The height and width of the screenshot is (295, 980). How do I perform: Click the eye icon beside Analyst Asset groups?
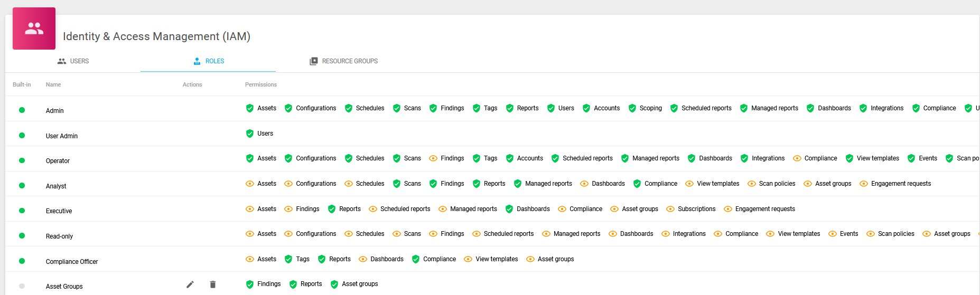click(808, 184)
